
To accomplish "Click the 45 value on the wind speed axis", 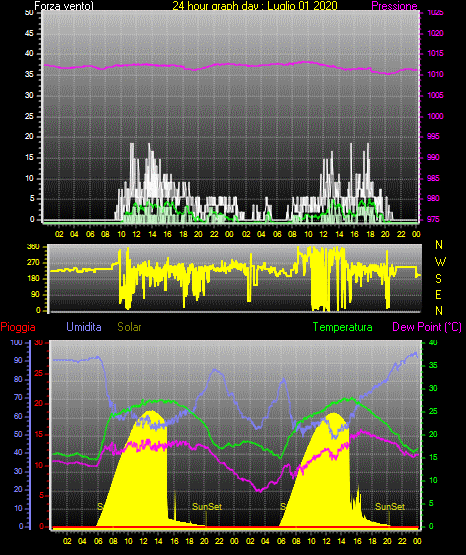I will coord(29,34).
